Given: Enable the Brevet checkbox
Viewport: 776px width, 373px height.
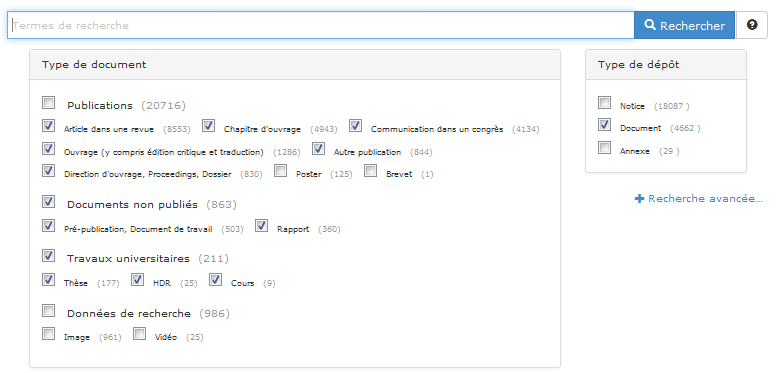Looking at the screenshot, I should coord(371,171).
